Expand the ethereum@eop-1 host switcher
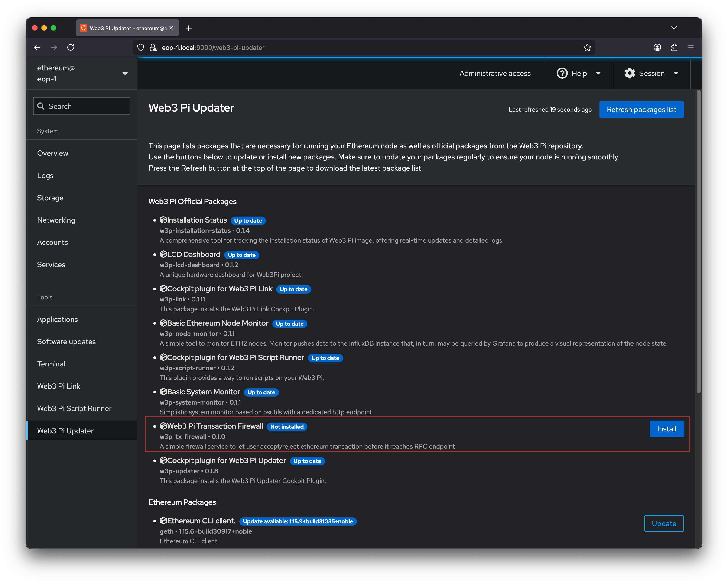The image size is (728, 583). pos(125,73)
